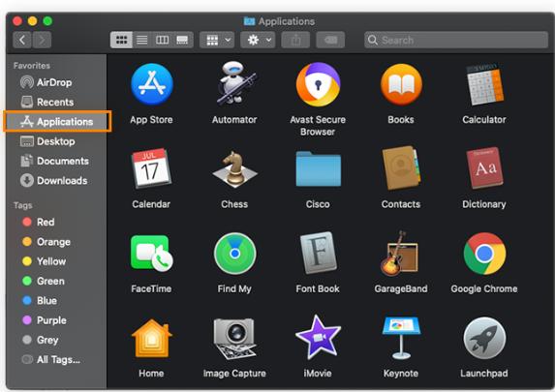Screen dimensions: 555x392
Task: Click the Search field
Action: 456,40
